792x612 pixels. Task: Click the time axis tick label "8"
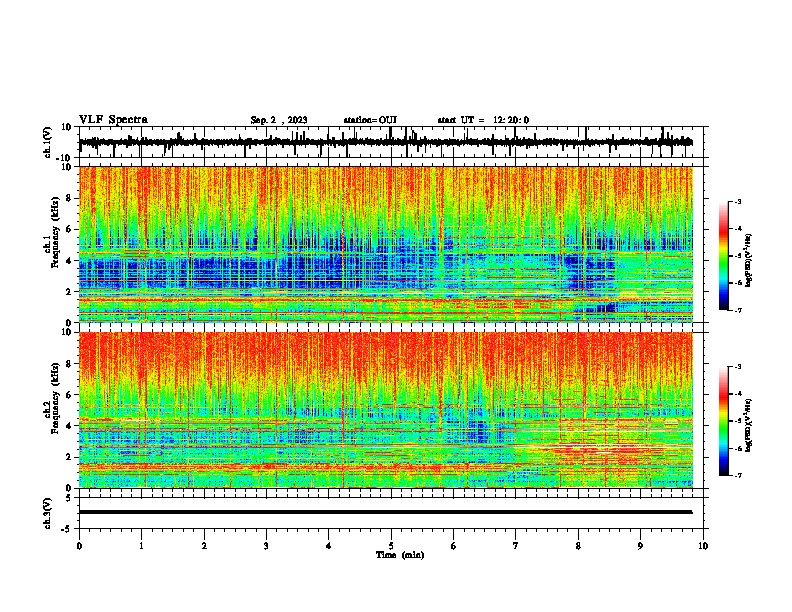coord(578,546)
